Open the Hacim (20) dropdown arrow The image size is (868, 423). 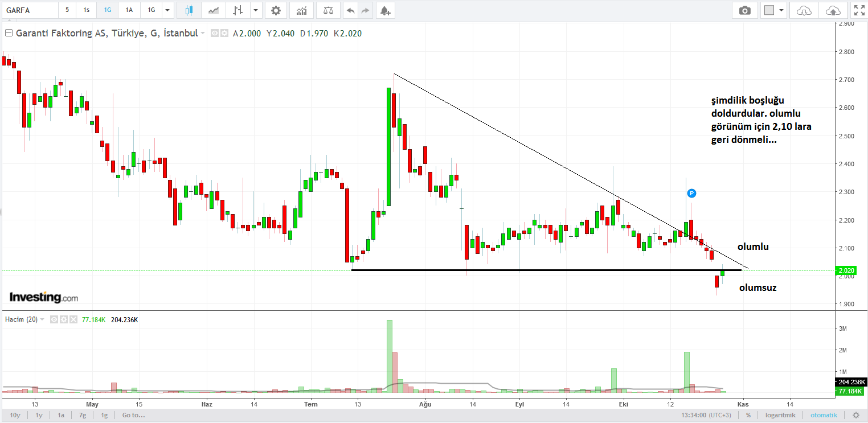(x=42, y=319)
